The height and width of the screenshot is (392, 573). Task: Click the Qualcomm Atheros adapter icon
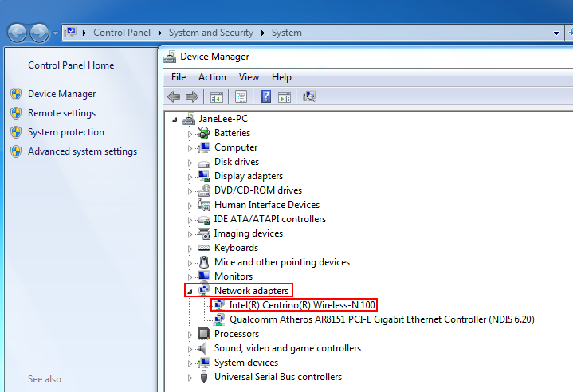click(218, 319)
